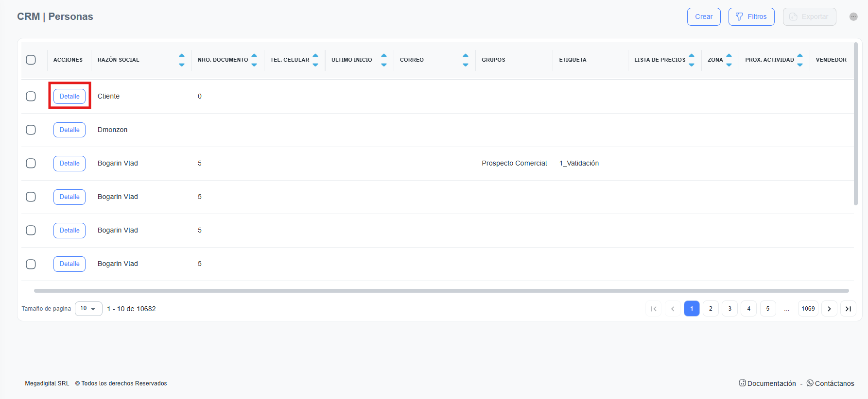The image size is (868, 399).
Task: Sort by Nro. Documento column arrows
Action: point(254,60)
